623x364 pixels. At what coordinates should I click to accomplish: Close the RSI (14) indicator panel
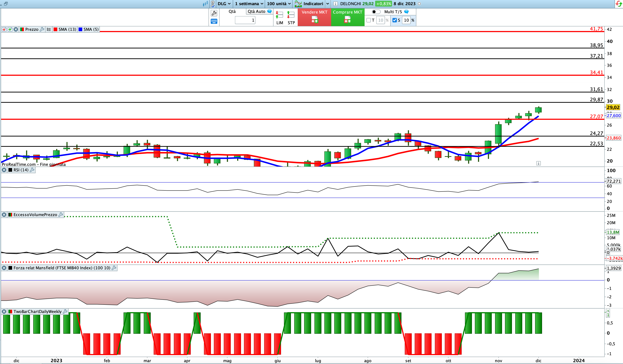[4, 170]
